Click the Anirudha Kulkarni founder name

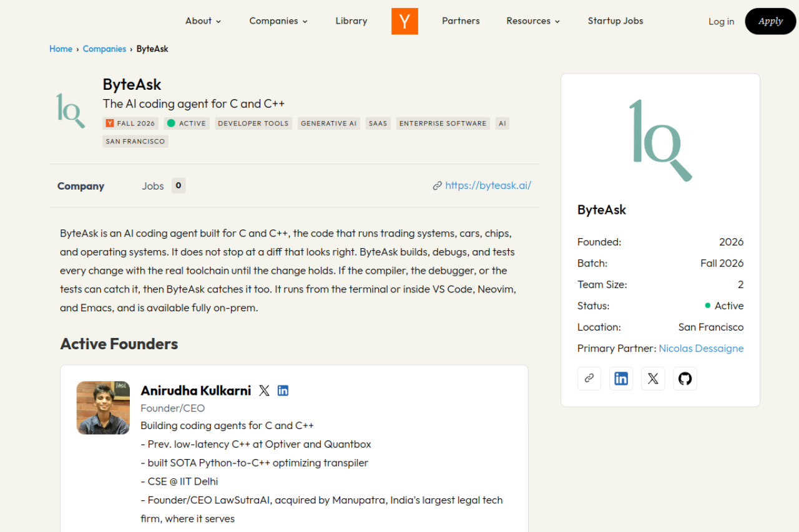(x=195, y=390)
